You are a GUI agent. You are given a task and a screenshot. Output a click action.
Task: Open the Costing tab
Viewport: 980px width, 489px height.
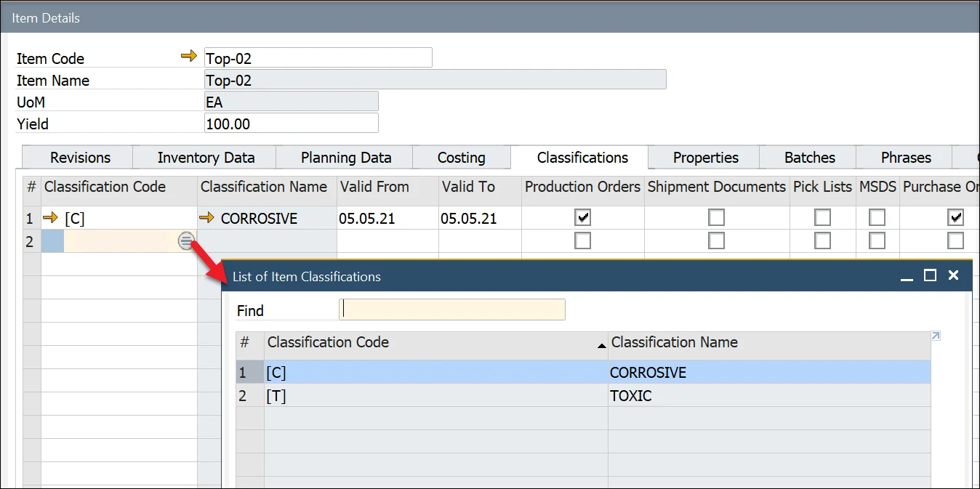(x=461, y=157)
